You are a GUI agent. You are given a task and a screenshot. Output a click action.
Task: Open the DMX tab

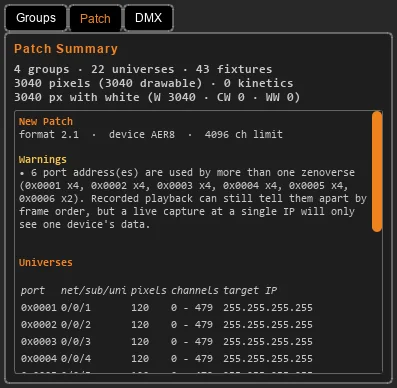coord(148,18)
